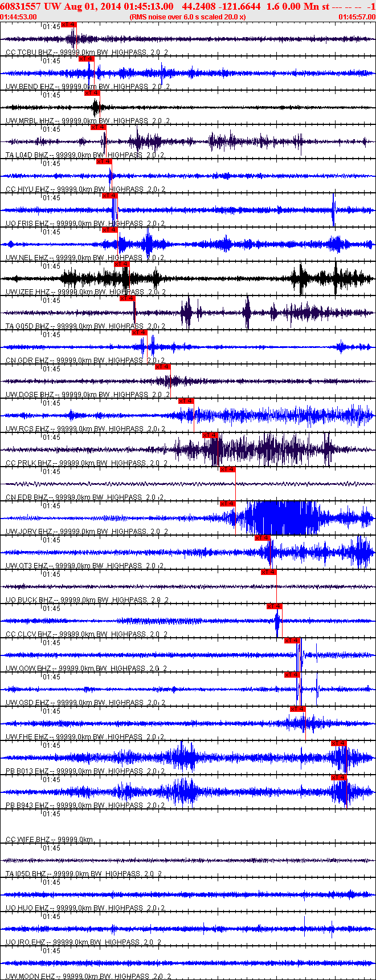Select the CC.TCBU BHZ station label
The height and width of the screenshot is (980, 376).
[29, 52]
